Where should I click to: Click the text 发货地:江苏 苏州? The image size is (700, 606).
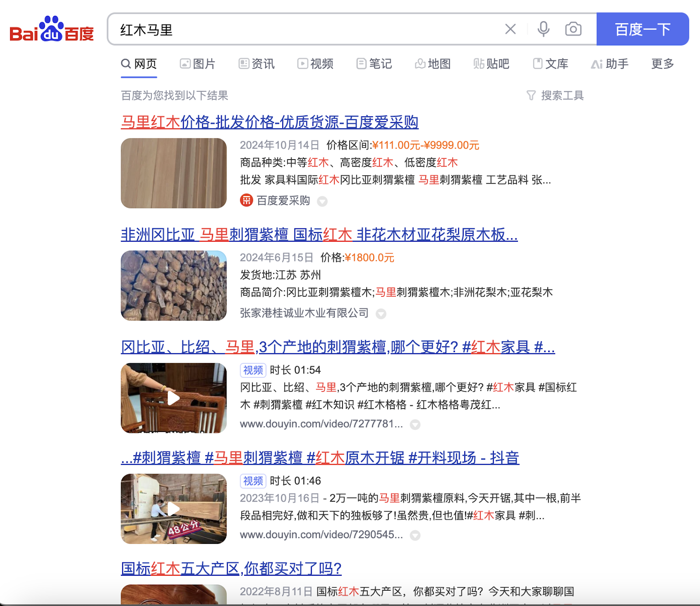tap(280, 275)
